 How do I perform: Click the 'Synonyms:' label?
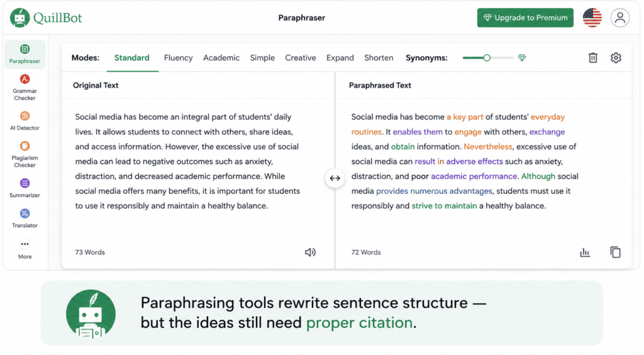click(427, 57)
